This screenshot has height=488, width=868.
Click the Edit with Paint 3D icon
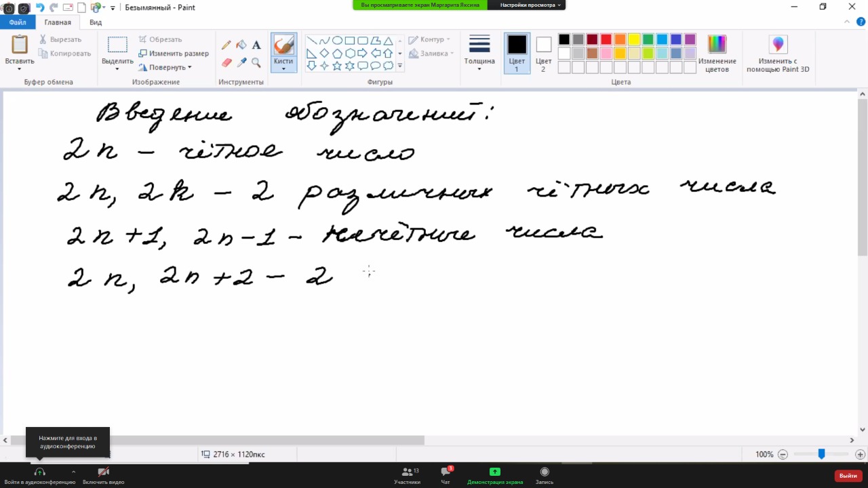(778, 45)
